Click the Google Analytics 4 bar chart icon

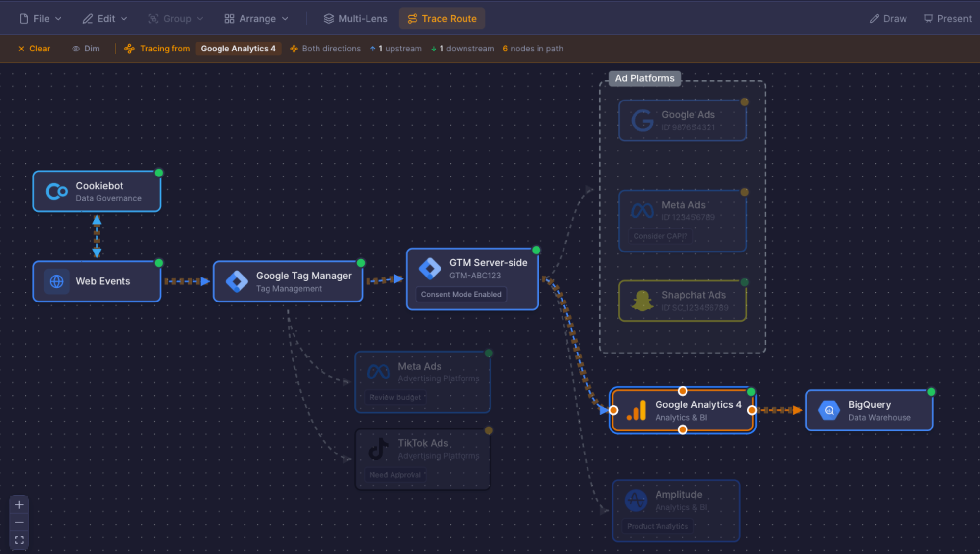(x=637, y=410)
